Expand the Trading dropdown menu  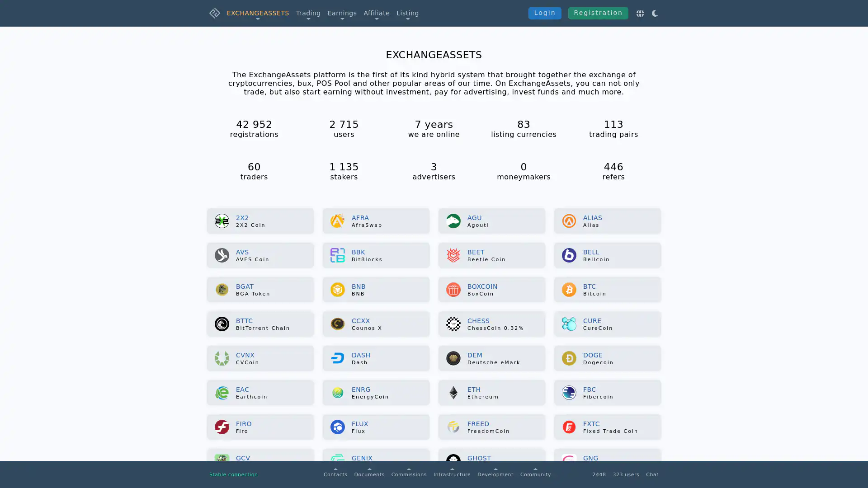[x=308, y=14]
